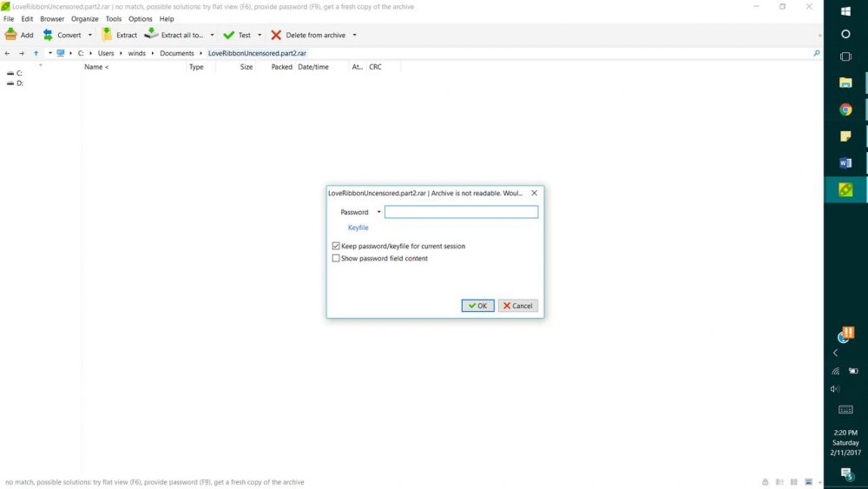The image size is (868, 489).
Task: Click winds folder in breadcrumb
Action: (x=137, y=53)
